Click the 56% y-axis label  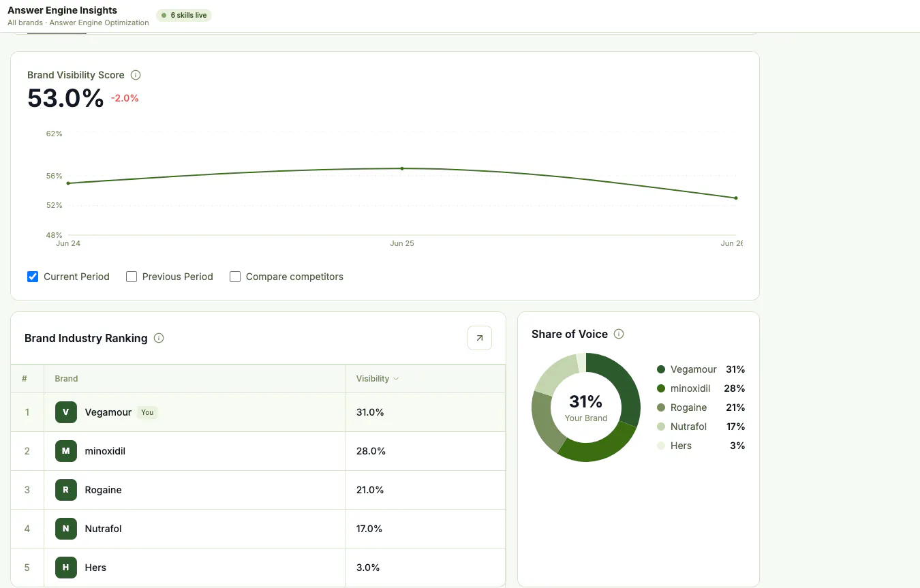(55, 176)
